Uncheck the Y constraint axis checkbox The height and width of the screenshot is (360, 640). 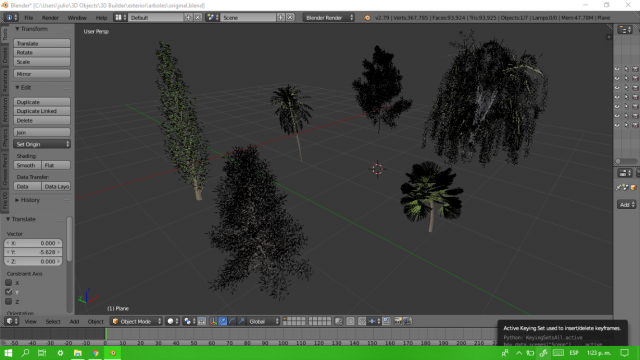click(9, 292)
